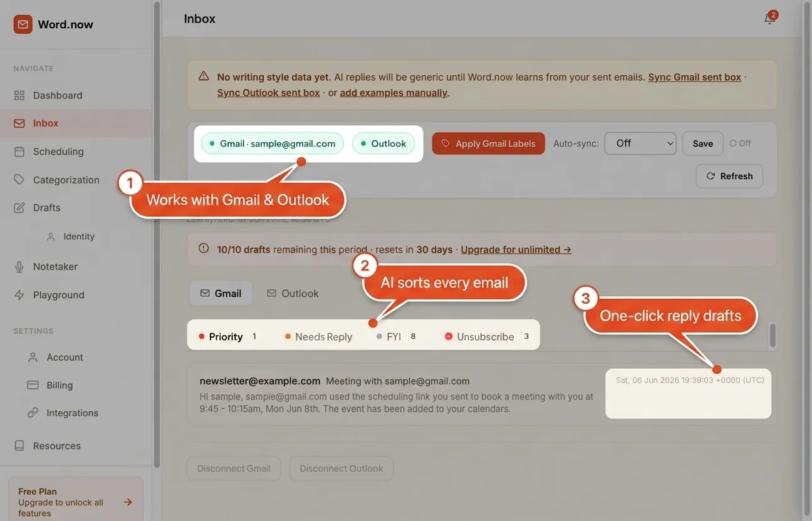812x521 pixels.
Task: Open the Free Plan upgrade card
Action: [76, 500]
